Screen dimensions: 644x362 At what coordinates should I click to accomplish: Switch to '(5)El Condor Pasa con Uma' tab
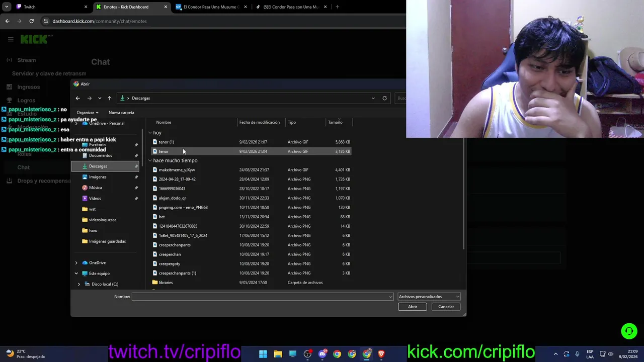point(291,7)
